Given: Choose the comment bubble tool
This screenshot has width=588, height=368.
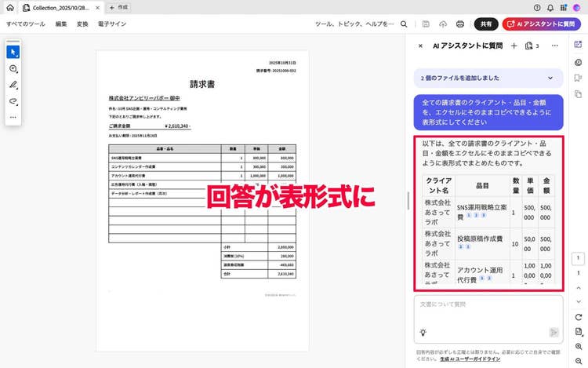Looking at the screenshot, I should (13, 68).
